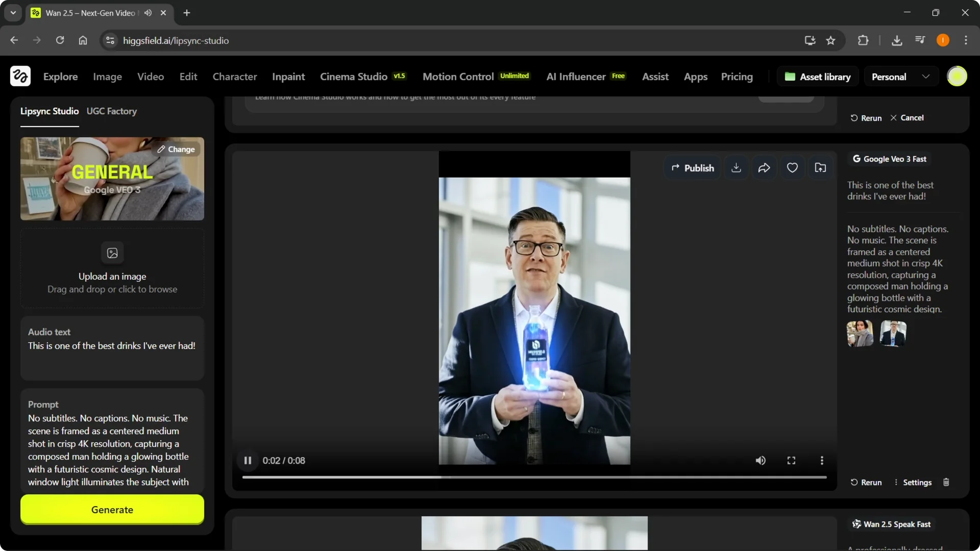Download the generated video

[x=736, y=167]
